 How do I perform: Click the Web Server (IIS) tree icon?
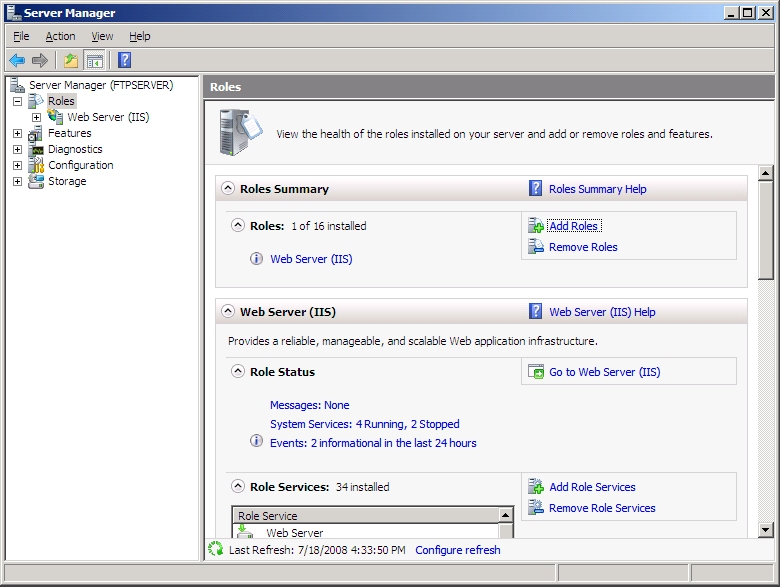pyautogui.click(x=55, y=117)
